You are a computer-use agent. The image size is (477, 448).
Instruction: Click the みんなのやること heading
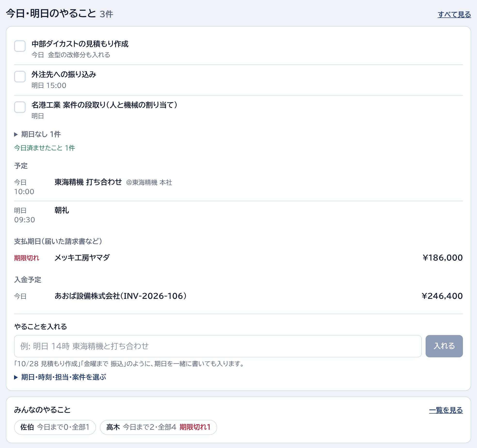click(x=42, y=410)
